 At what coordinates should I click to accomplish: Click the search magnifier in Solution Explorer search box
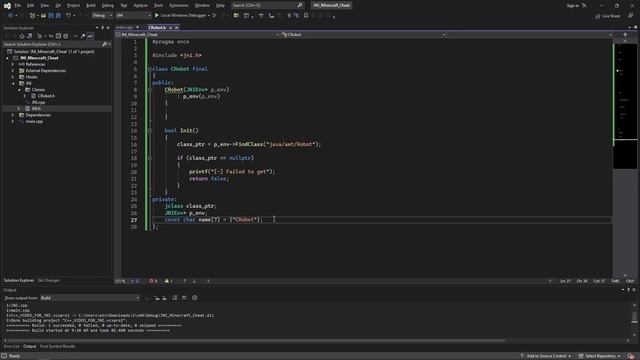pyautogui.click(x=104, y=44)
